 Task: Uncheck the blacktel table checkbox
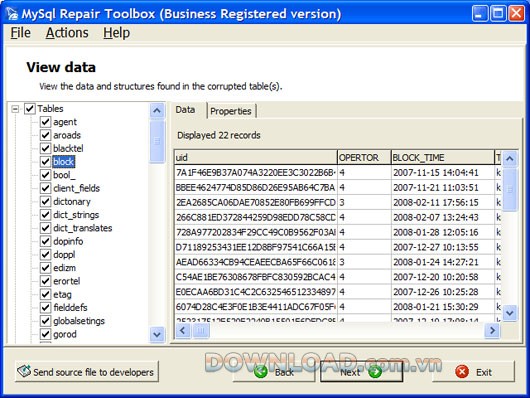[45, 148]
